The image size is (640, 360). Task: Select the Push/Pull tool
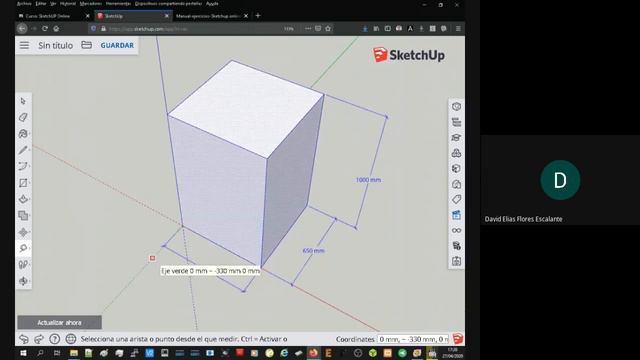coord(23,199)
